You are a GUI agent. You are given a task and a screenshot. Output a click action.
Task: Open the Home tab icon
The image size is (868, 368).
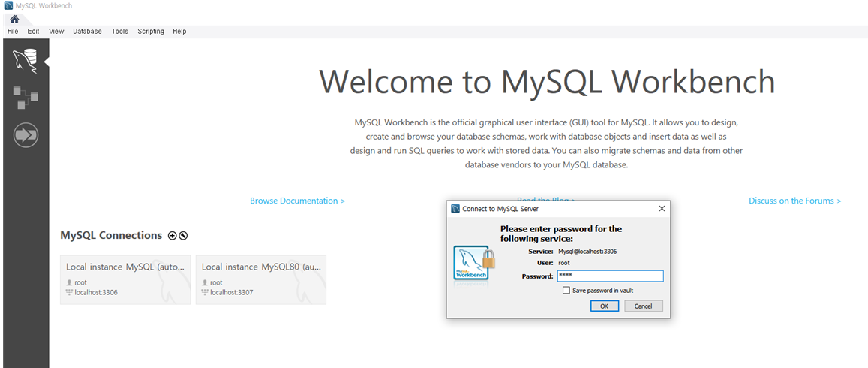tap(14, 19)
